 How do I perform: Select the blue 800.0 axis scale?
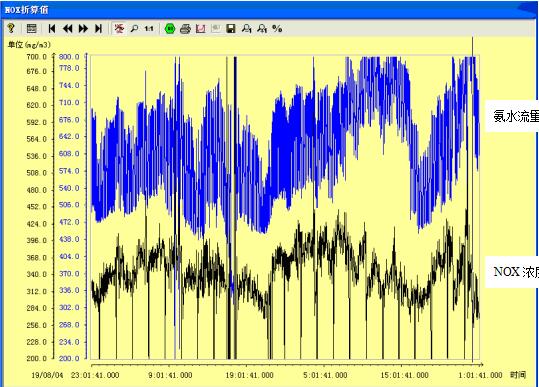(69, 57)
